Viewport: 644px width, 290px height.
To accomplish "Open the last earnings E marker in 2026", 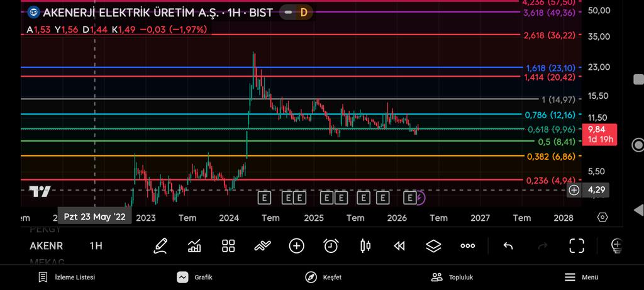I will click(x=409, y=198).
